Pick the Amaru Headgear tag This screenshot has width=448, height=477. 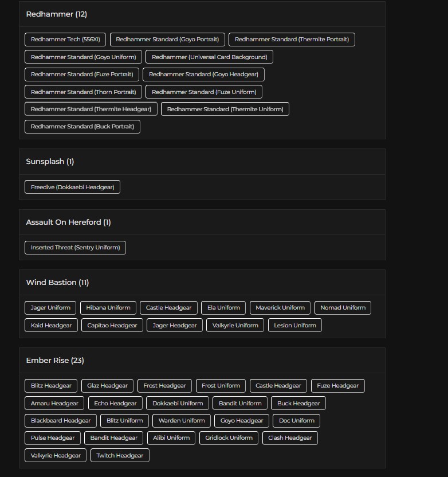click(54, 403)
